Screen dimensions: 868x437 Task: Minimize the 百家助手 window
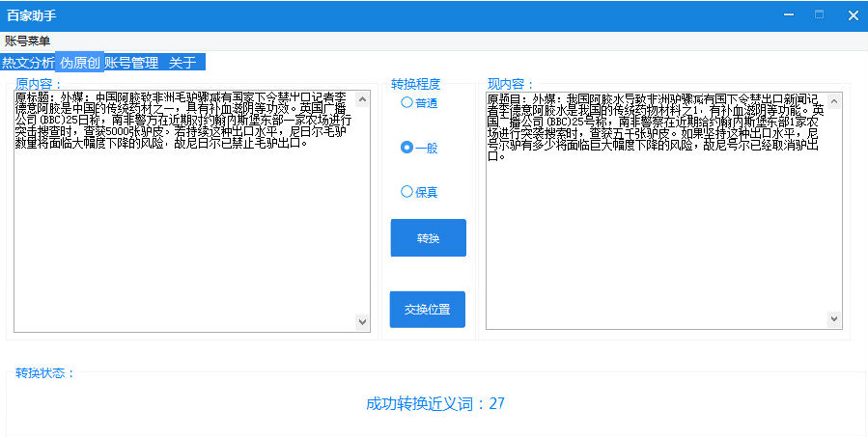coord(789,14)
